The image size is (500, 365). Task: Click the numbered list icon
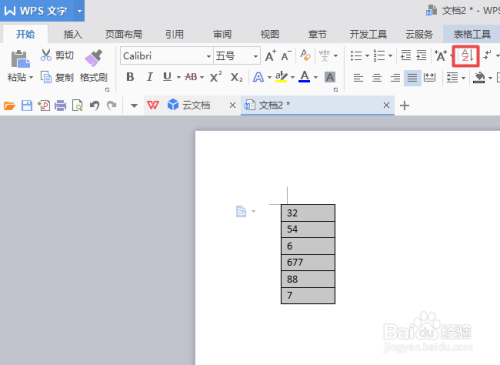coord(379,56)
